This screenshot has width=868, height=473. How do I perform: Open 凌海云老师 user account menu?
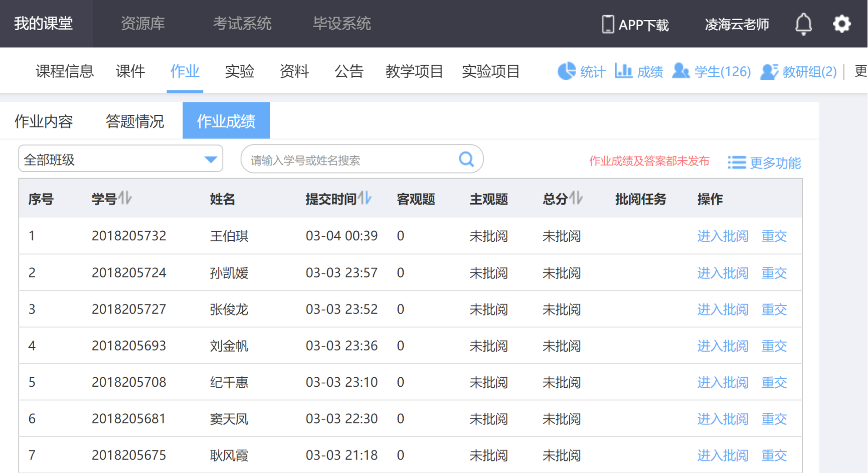pyautogui.click(x=737, y=24)
